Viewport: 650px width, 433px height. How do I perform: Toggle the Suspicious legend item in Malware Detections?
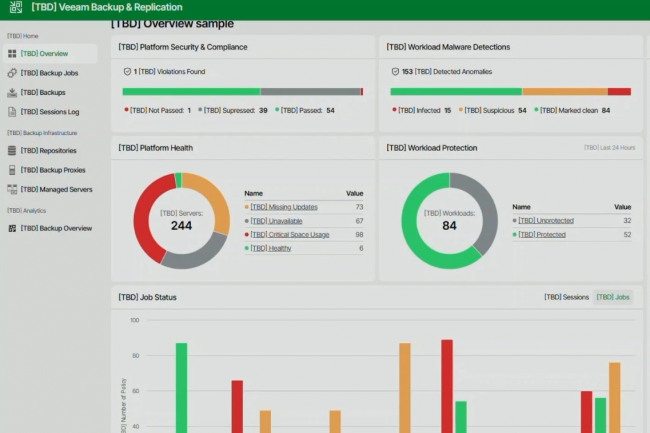(x=496, y=111)
